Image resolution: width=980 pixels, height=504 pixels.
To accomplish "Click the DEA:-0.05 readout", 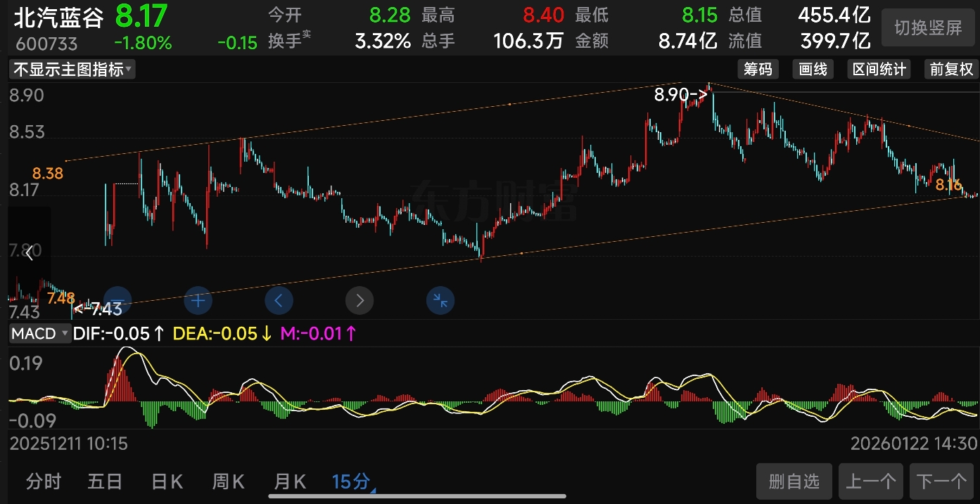I will [222, 333].
